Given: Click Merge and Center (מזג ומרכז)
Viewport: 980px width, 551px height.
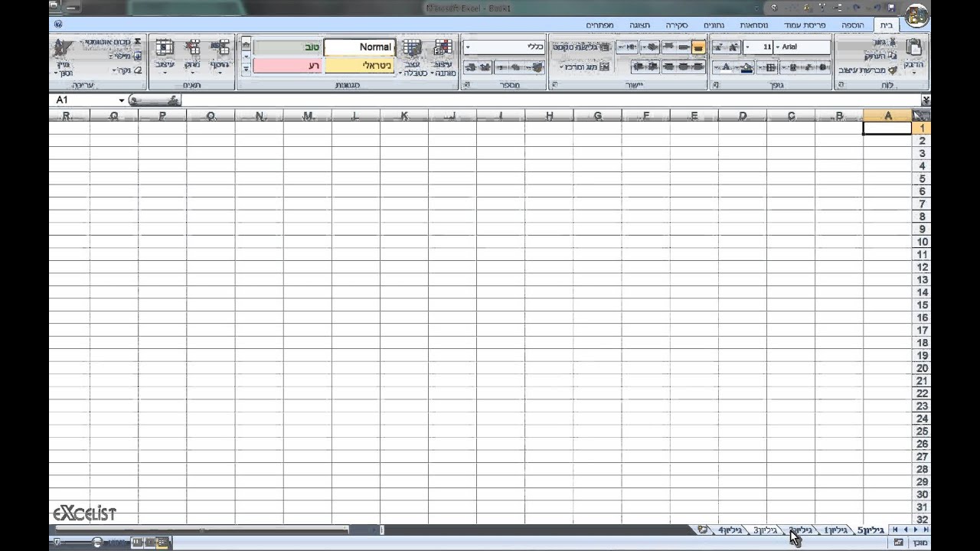Looking at the screenshot, I should [x=586, y=67].
